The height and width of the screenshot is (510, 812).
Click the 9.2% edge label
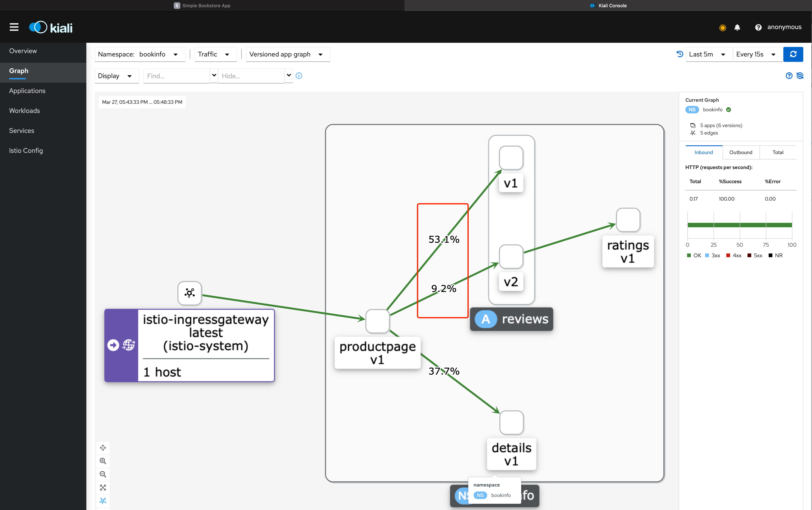click(444, 288)
